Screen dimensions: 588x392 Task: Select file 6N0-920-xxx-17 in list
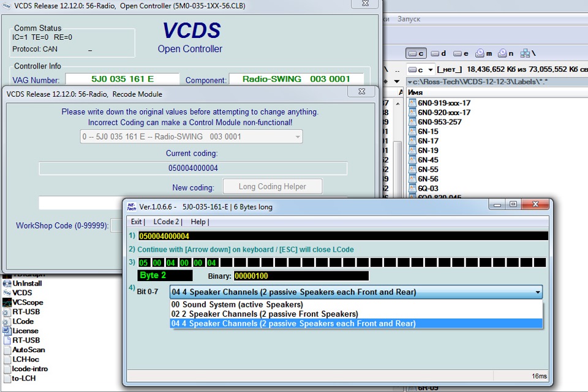coord(444,112)
